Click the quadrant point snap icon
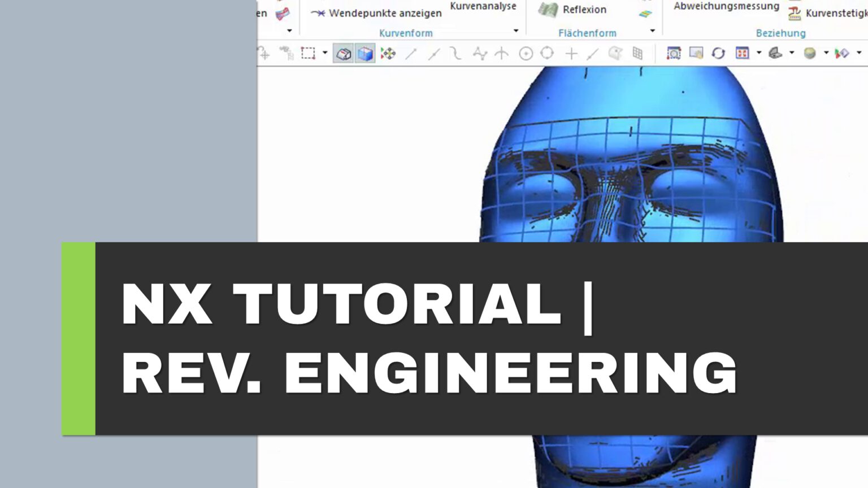The height and width of the screenshot is (488, 868). 547,53
